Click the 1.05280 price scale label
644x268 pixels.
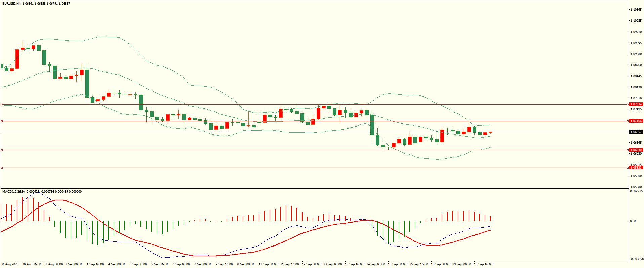pos(636,187)
